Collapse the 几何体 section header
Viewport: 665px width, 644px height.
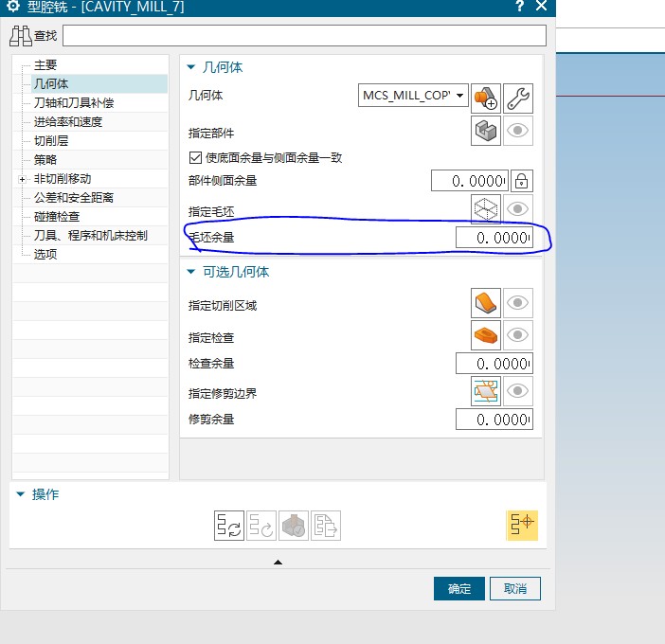click(191, 67)
